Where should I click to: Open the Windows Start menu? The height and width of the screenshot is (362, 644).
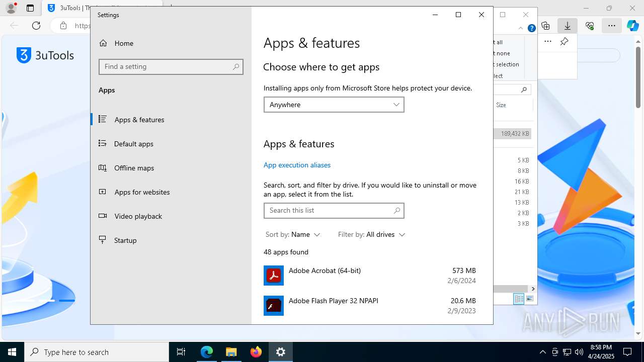click(x=12, y=352)
